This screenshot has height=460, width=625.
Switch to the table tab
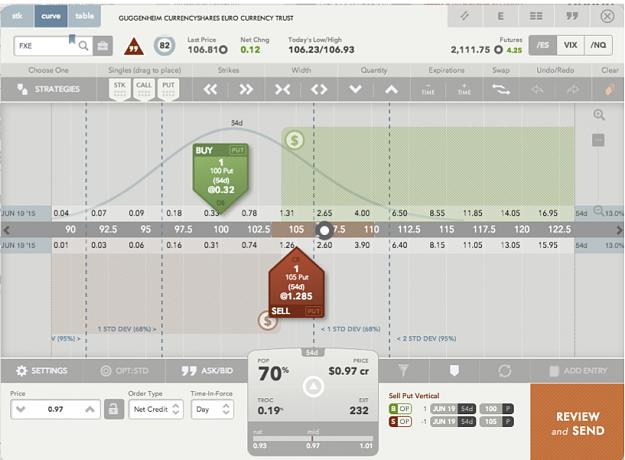click(84, 16)
